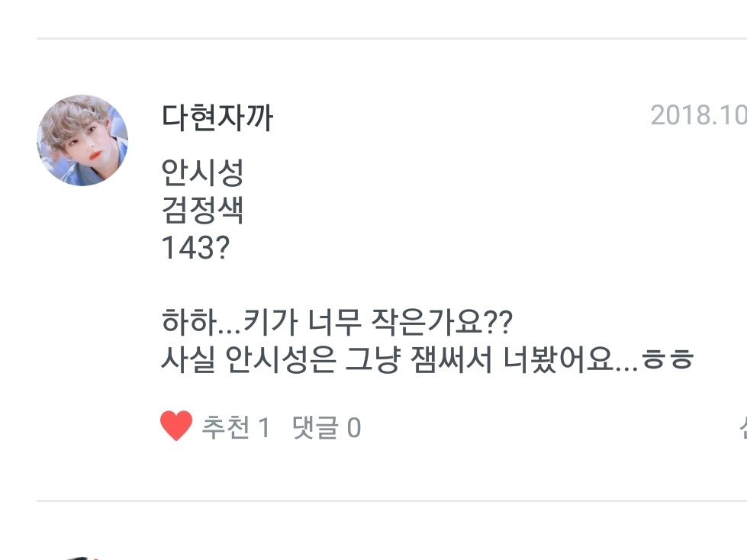Screen dimensions: 747x560
Task: Click the text line 검정색
Action: 202,210
